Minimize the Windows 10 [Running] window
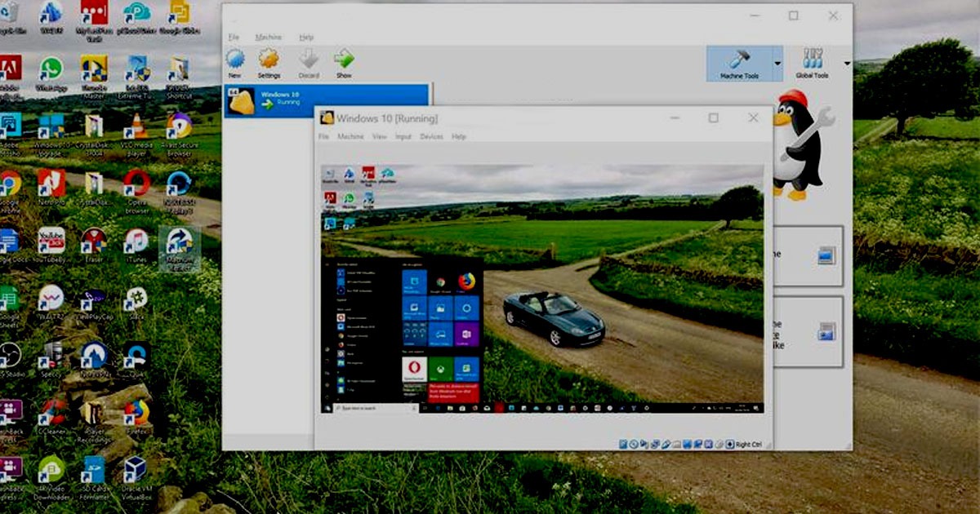 [675, 118]
